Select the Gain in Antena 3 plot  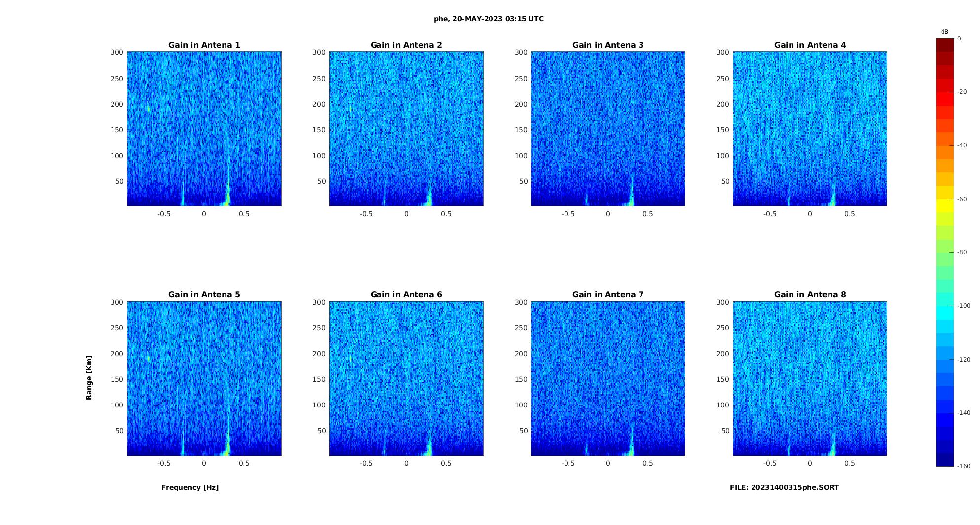[x=608, y=129]
